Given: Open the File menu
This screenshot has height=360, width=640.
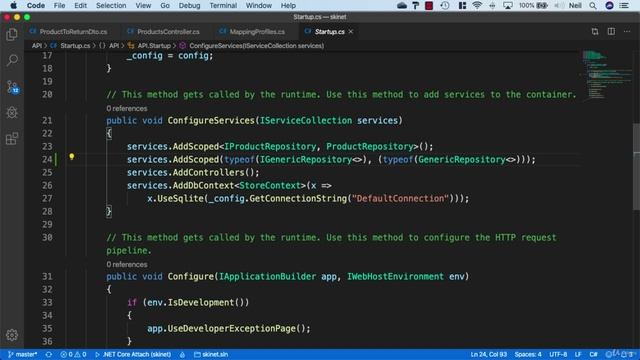Looking at the screenshot, I should pos(59,6).
